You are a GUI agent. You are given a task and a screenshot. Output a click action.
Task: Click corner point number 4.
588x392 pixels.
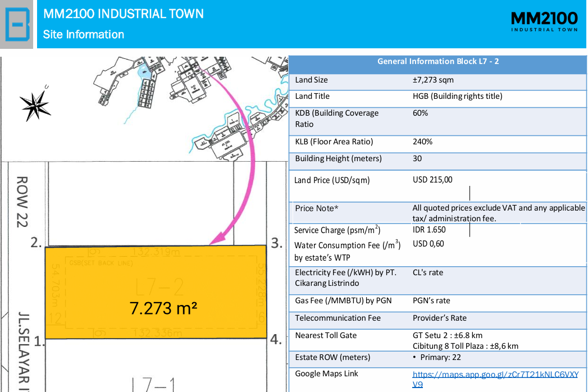[276, 339]
